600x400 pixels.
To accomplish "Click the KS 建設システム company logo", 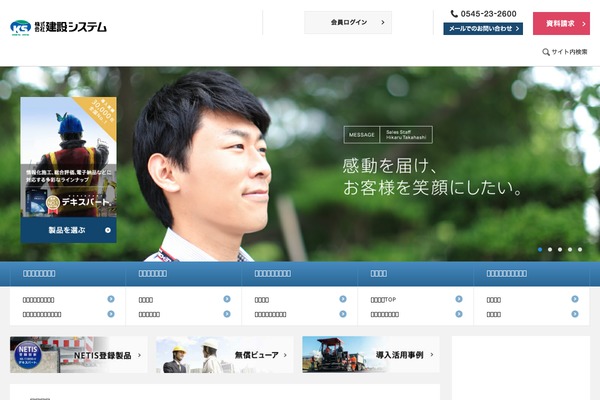I will (58, 27).
